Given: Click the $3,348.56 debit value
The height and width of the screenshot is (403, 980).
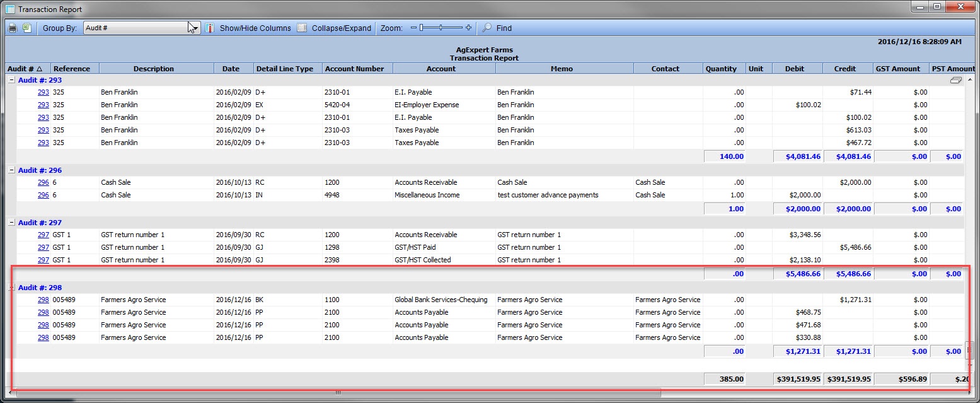Looking at the screenshot, I should (x=805, y=235).
